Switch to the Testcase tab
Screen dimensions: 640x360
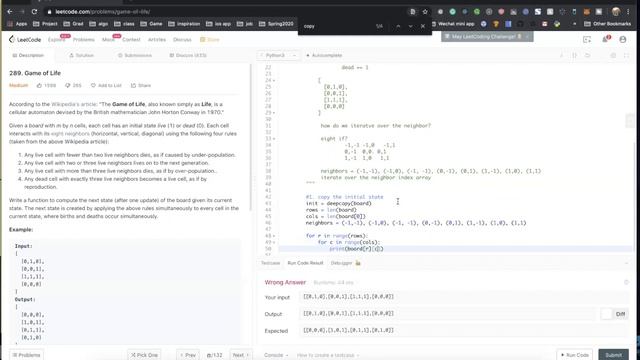(x=270, y=263)
